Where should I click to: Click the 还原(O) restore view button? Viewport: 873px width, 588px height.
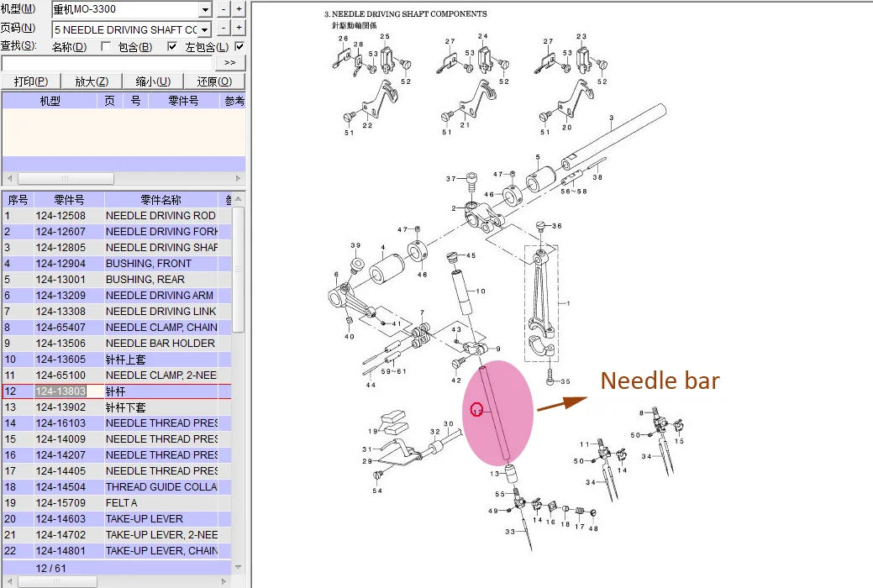coord(214,81)
